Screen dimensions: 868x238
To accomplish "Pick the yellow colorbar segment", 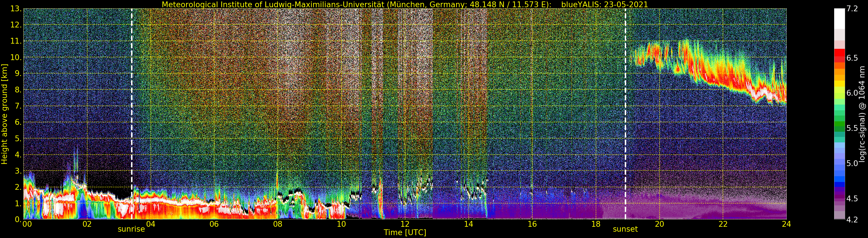I will pos(839,83).
